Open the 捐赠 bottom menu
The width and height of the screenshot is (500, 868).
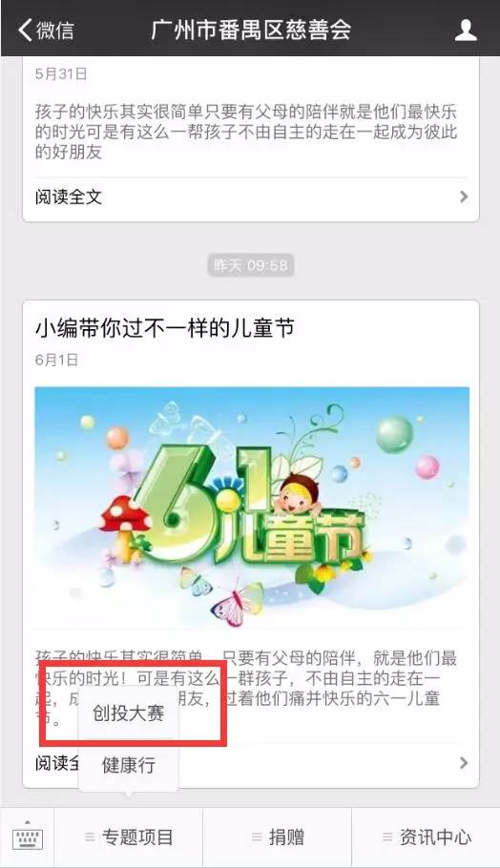click(x=278, y=837)
